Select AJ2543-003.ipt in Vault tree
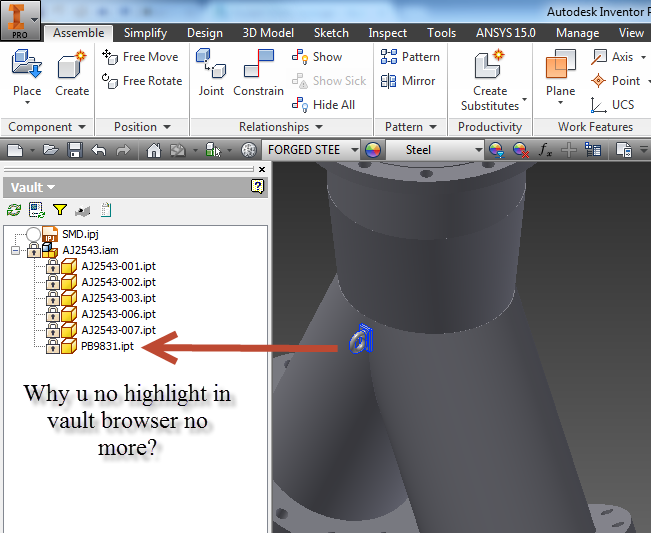This screenshot has height=533, width=651. click(x=118, y=298)
